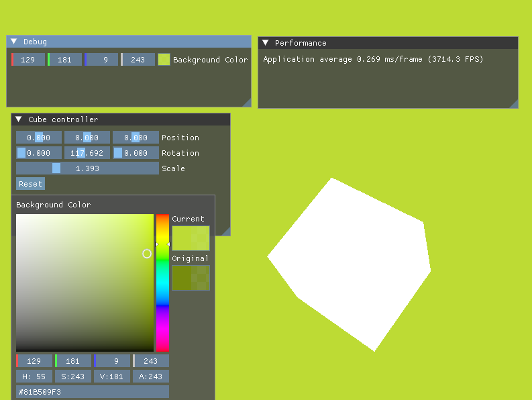Click the Rotation Y slider showing 117.692
The width and height of the screenshot is (532, 400).
point(87,153)
